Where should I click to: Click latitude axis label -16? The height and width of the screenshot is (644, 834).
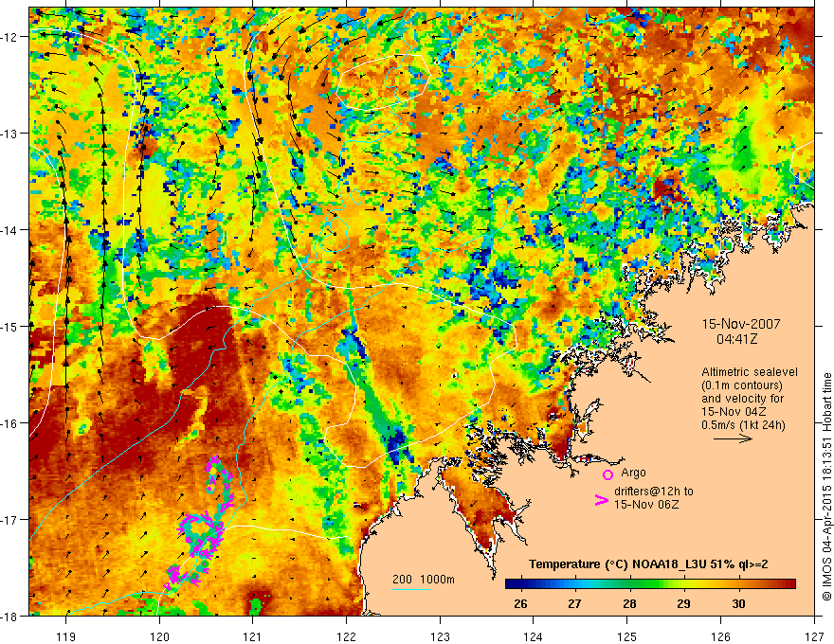10,423
